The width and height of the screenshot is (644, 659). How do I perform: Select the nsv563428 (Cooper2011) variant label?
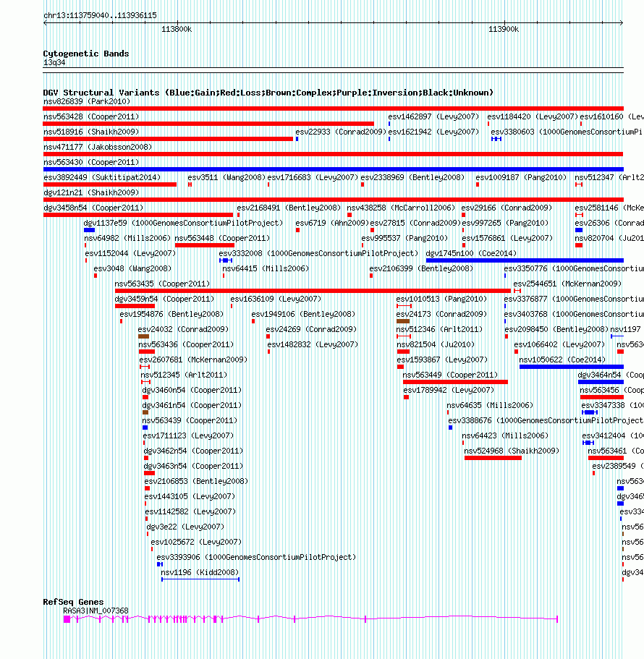91,116
